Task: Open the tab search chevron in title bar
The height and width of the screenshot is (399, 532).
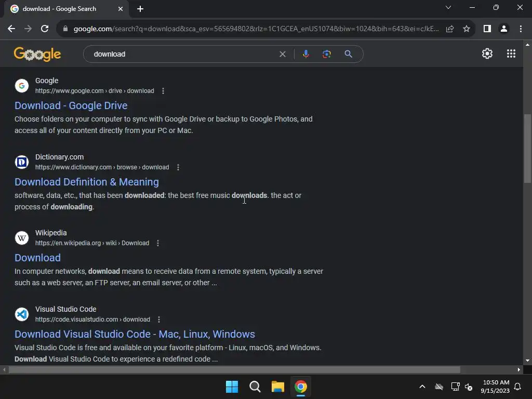Action: point(448,7)
